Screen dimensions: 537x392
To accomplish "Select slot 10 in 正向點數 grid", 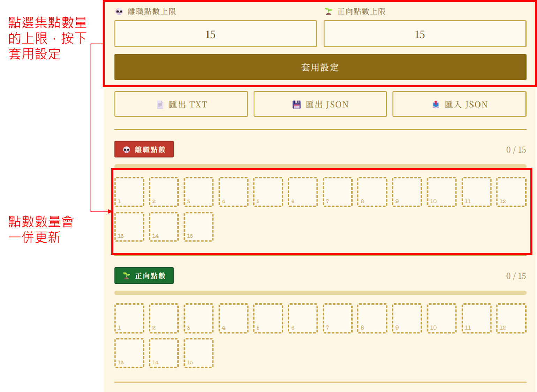I will point(442,318).
